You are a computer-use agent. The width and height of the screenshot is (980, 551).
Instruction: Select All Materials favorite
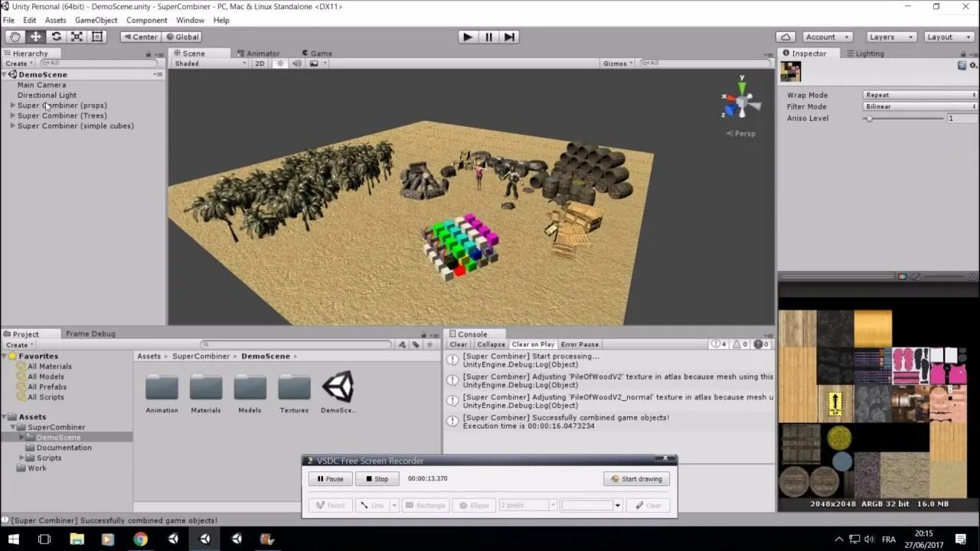[x=49, y=367]
